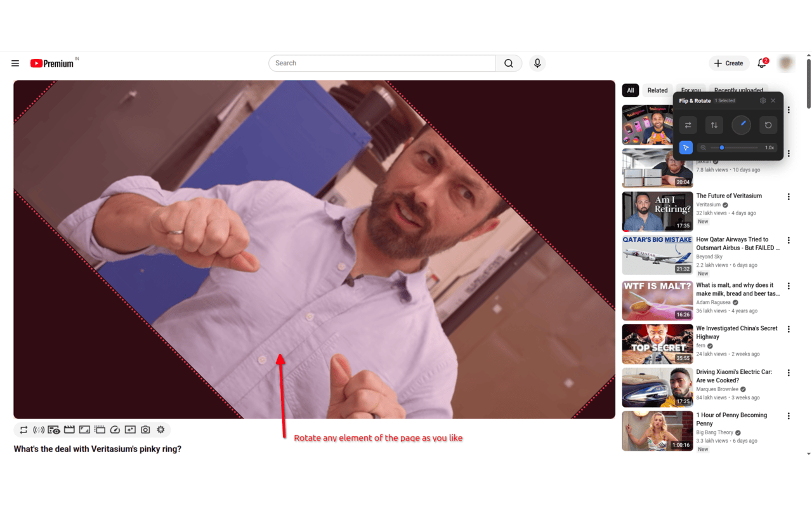Viewport: 812px width, 508px height.
Task: Flip the selected element vertically
Action: tap(714, 125)
